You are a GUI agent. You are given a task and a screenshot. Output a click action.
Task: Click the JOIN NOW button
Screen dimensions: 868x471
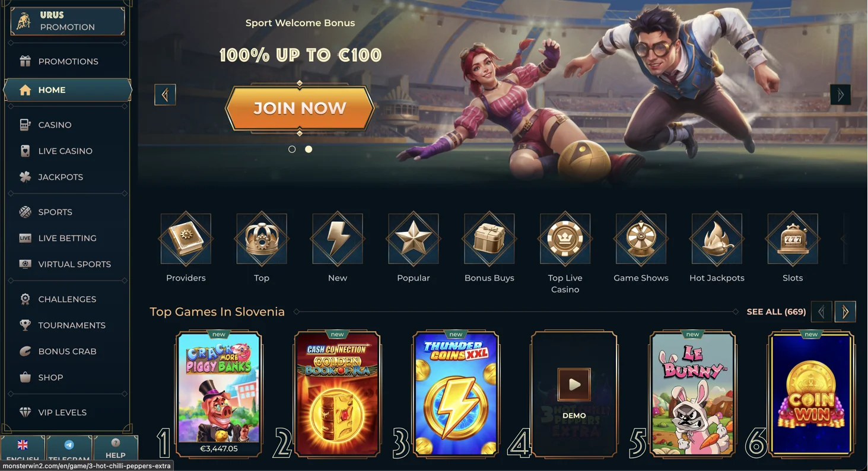coord(300,109)
